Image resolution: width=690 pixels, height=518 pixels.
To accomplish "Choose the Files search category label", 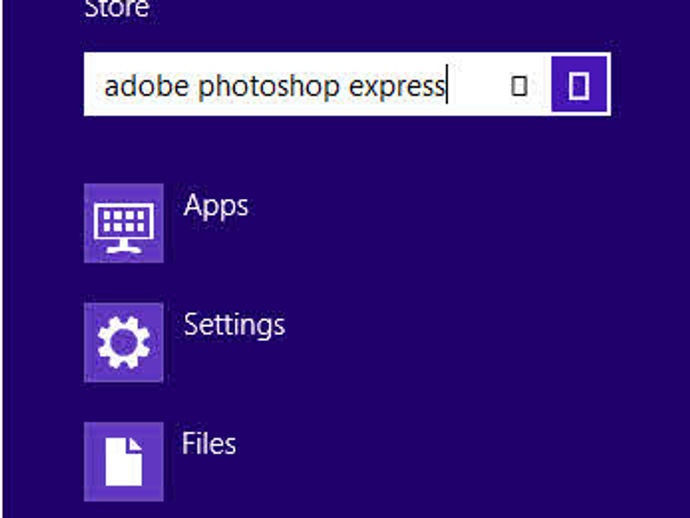I will [x=209, y=444].
